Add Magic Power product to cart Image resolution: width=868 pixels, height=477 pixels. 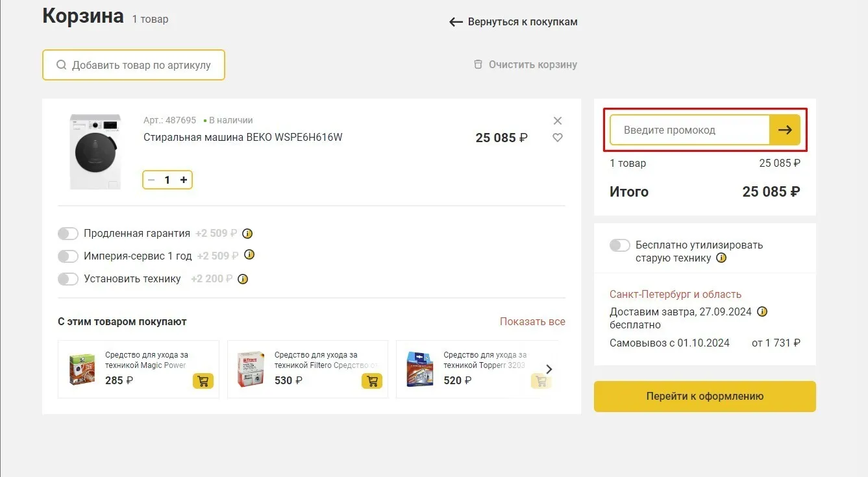click(x=203, y=381)
